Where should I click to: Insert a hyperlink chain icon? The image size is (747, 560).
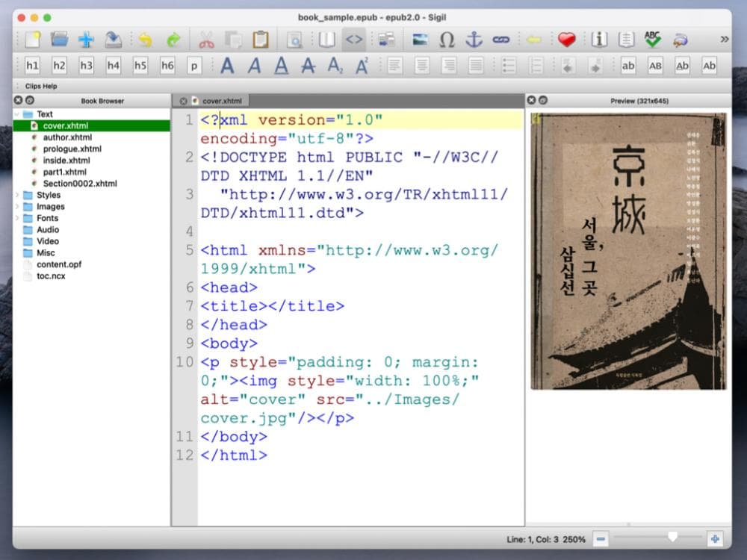501,40
